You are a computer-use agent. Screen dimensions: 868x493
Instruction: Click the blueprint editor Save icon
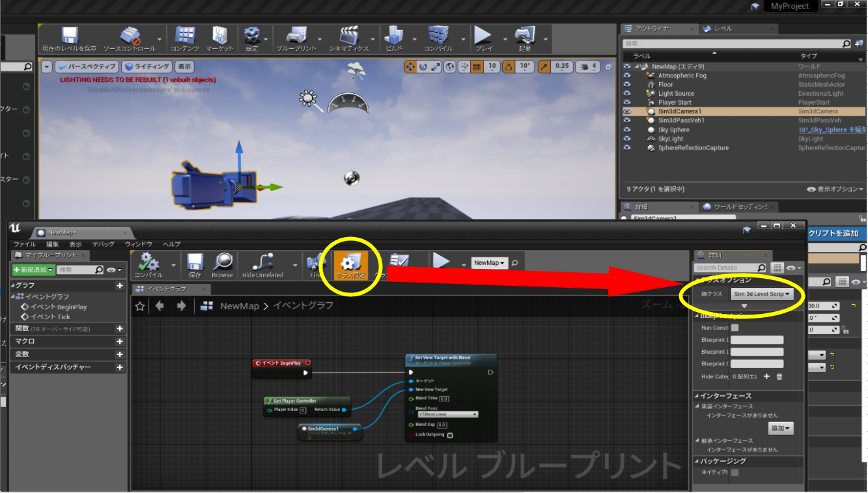tap(195, 265)
